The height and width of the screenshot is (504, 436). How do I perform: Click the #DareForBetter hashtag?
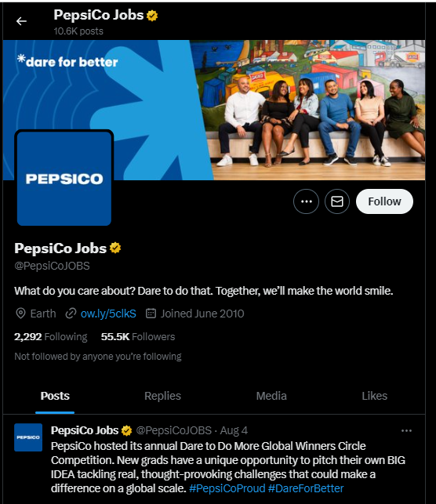[x=306, y=488]
